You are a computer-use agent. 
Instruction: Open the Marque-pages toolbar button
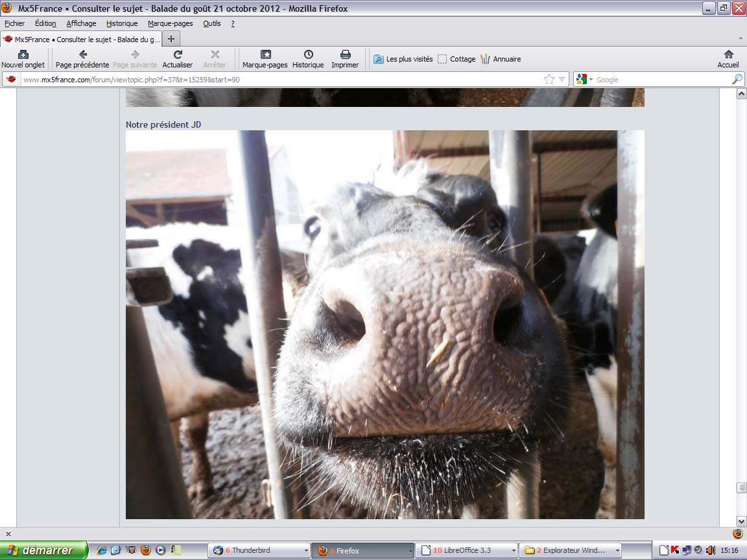(265, 59)
